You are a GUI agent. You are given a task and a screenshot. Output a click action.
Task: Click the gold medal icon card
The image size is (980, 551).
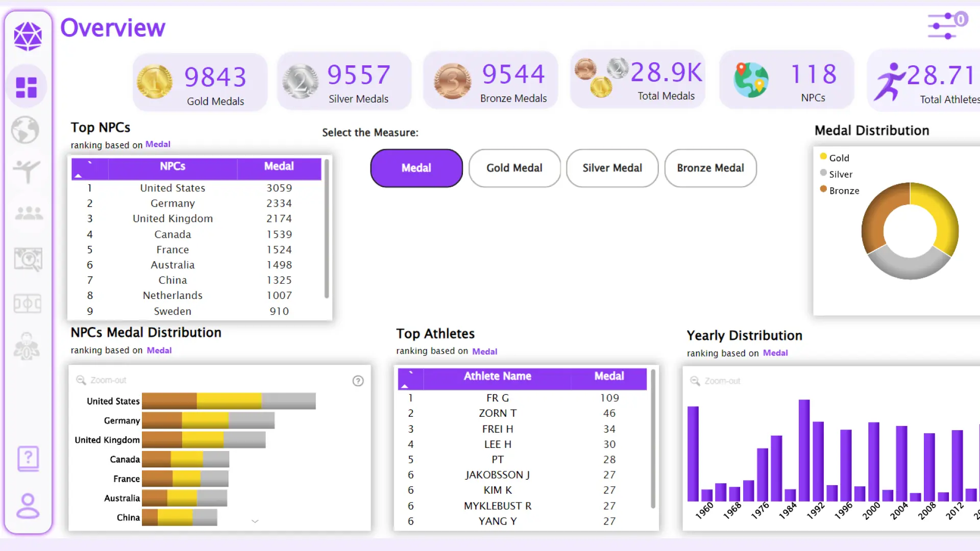click(155, 82)
